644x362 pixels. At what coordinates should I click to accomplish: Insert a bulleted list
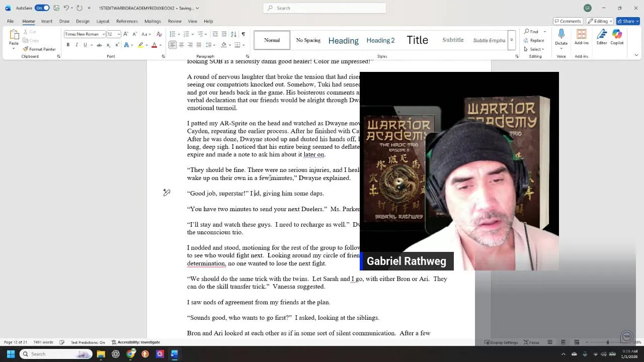click(x=172, y=34)
